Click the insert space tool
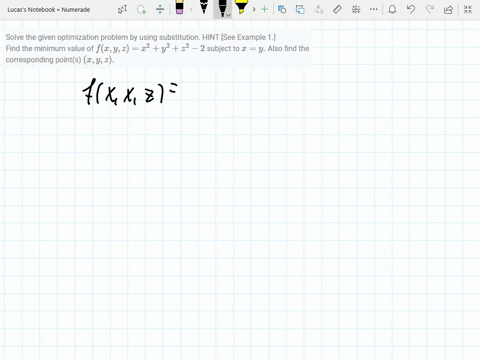Screen dimensions: 480x360 (160, 9)
